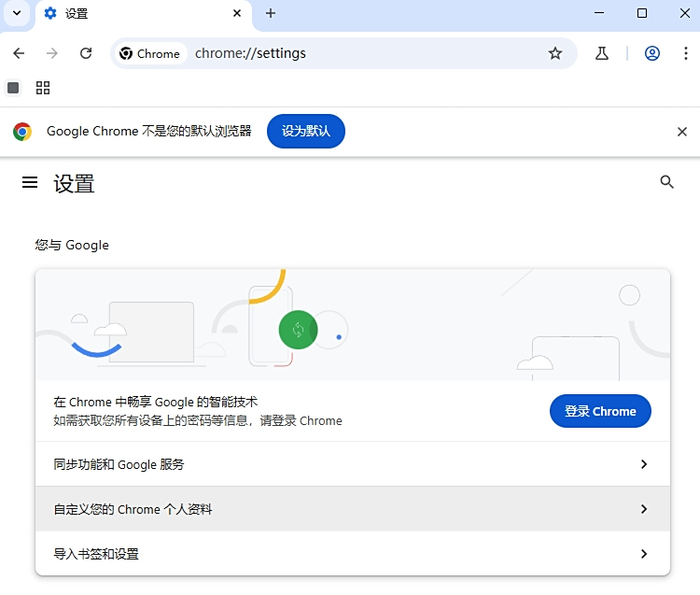The width and height of the screenshot is (700, 595).
Task: Select the 设置 tab
Action: (x=144, y=14)
